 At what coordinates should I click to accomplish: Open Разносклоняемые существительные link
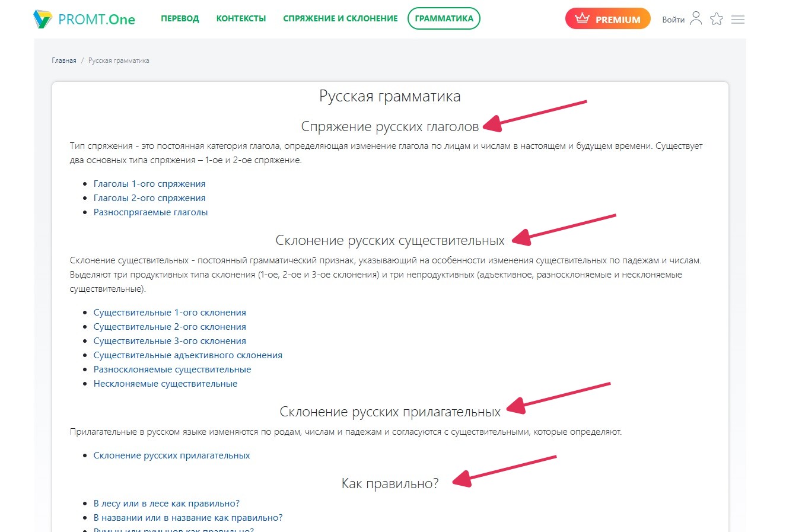[x=173, y=369]
